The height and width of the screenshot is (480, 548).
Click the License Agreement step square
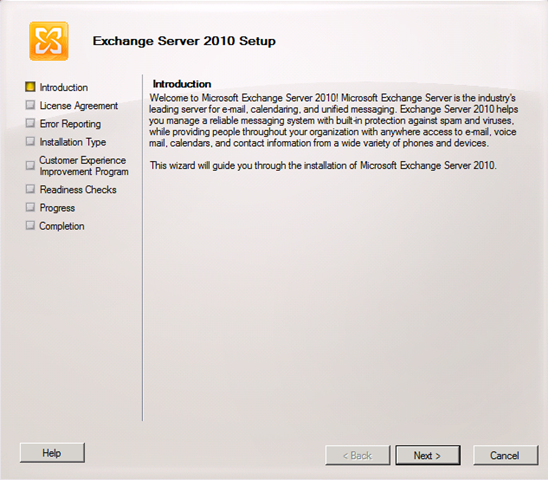[30, 105]
